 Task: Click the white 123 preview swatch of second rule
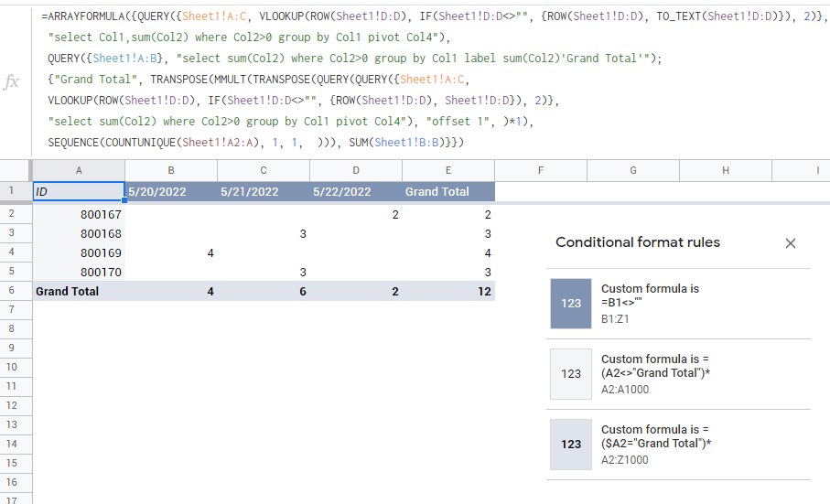[571, 374]
